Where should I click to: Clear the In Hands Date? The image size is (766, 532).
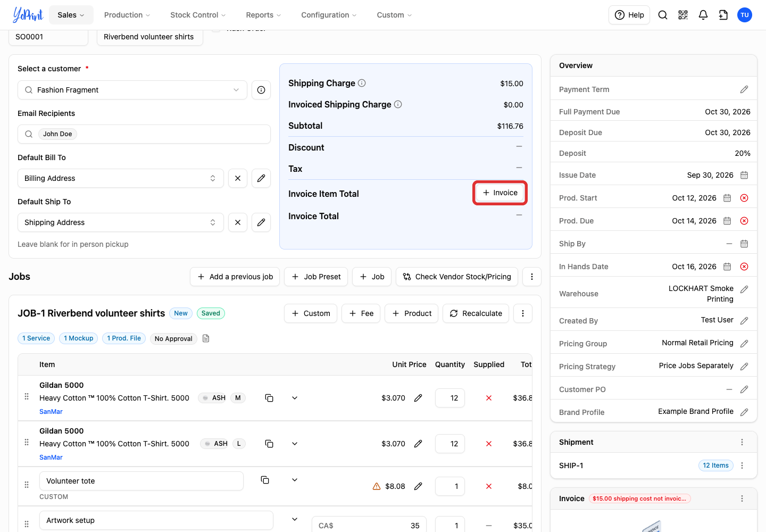point(744,267)
